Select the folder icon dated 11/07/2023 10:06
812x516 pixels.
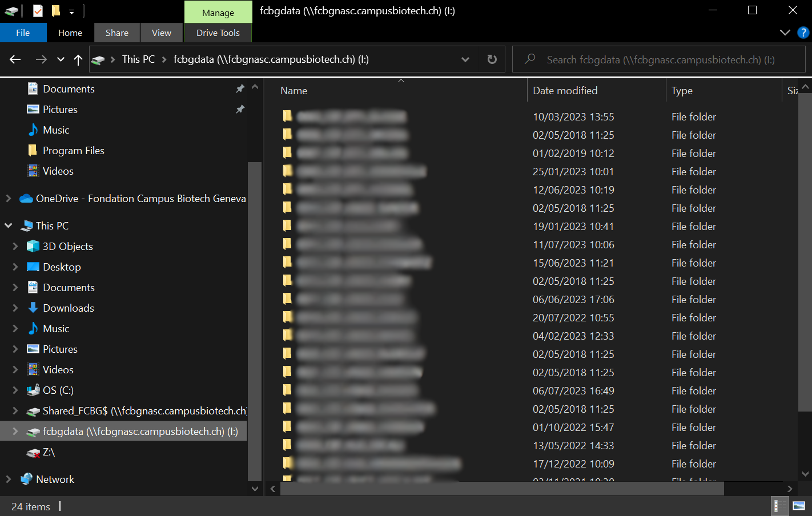pyautogui.click(x=287, y=244)
